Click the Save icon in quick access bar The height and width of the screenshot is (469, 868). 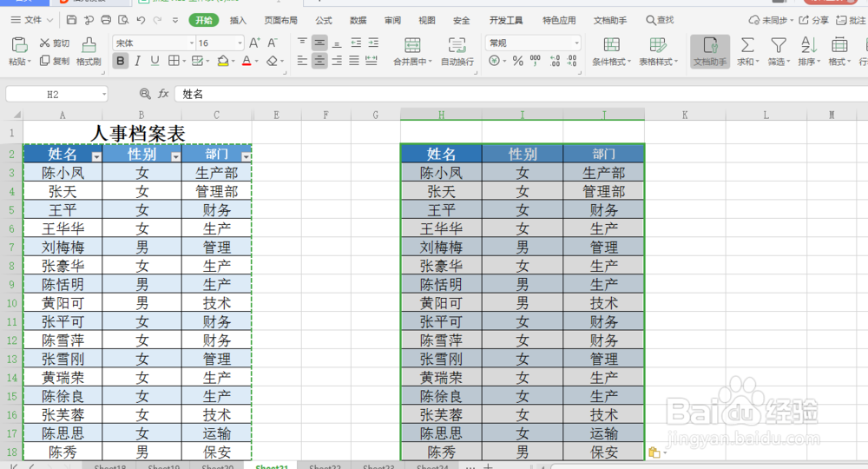click(71, 20)
